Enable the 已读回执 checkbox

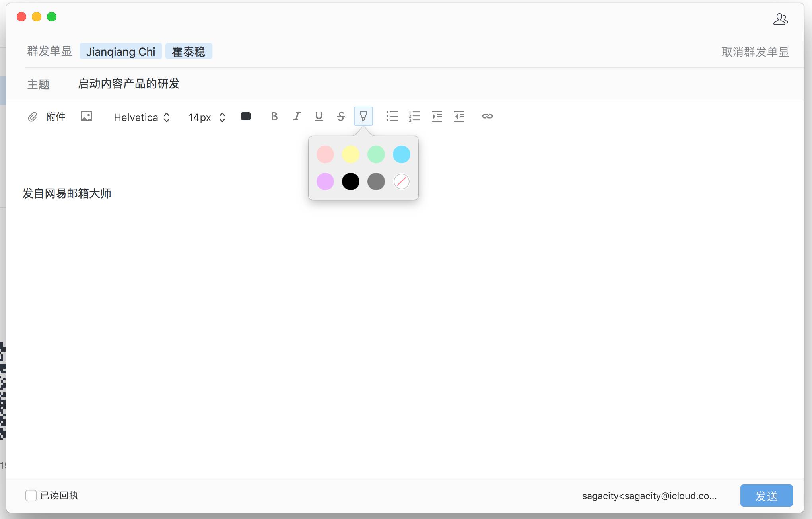click(31, 496)
